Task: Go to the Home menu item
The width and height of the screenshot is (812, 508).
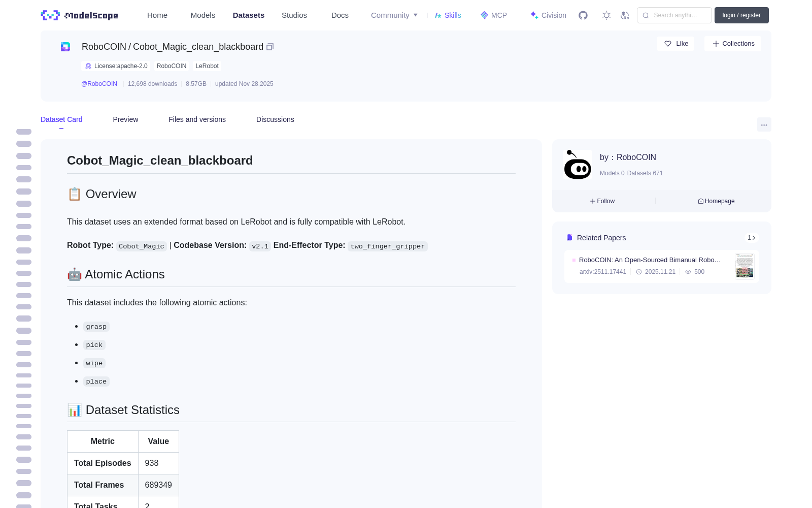Action: [157, 15]
